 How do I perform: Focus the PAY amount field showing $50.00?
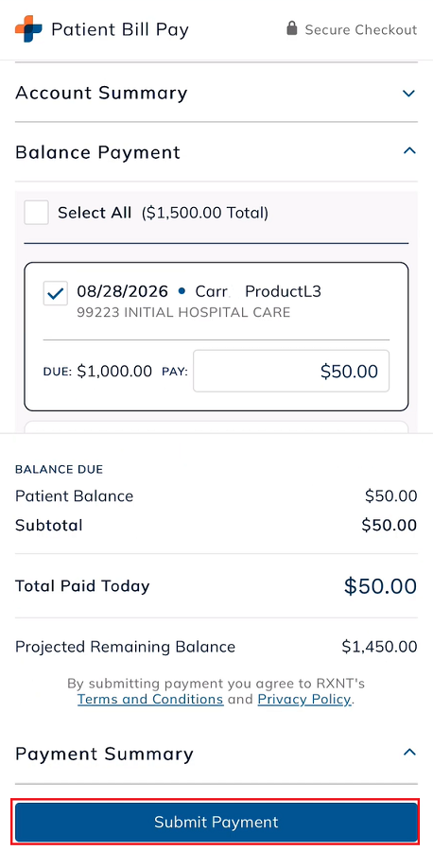click(x=291, y=371)
